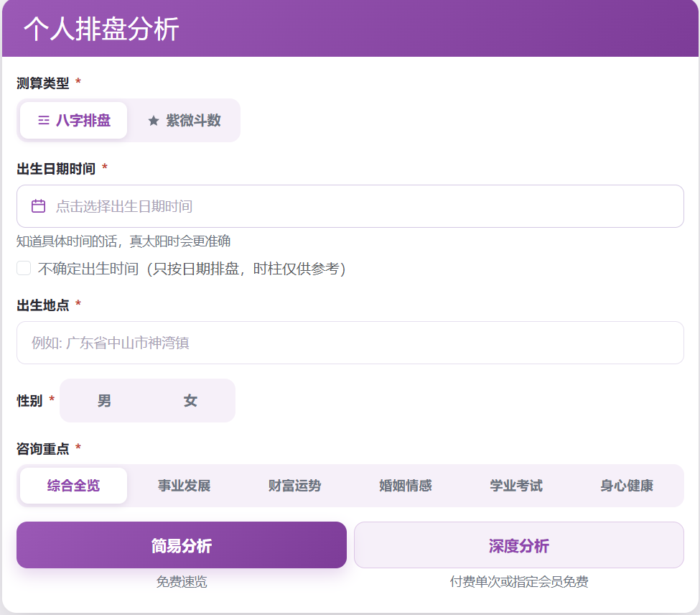Select the 八字排盘 calculation type
The height and width of the screenshot is (615, 700).
coord(74,120)
